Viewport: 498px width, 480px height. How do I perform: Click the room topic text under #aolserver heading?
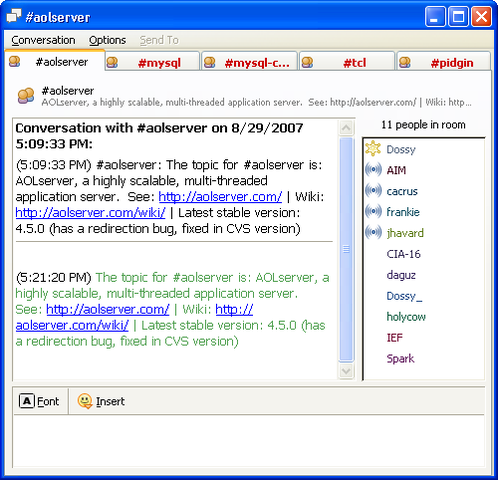[x=256, y=102]
